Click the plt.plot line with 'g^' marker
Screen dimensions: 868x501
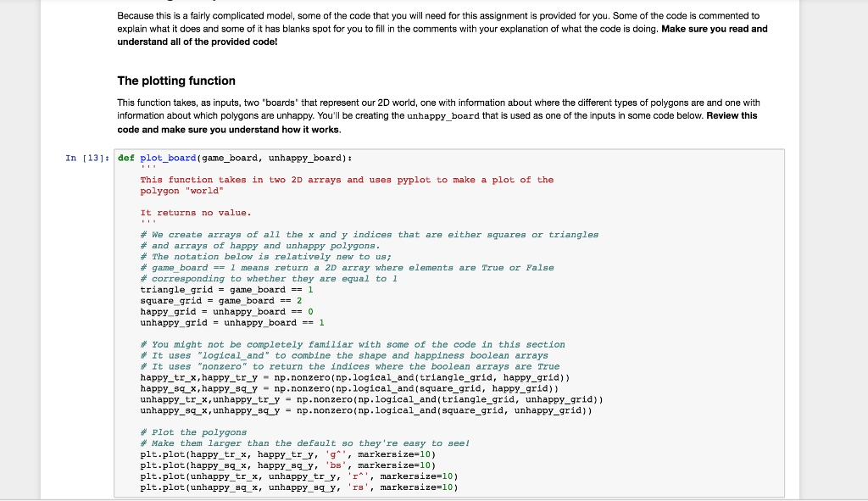pyautogui.click(x=288, y=455)
